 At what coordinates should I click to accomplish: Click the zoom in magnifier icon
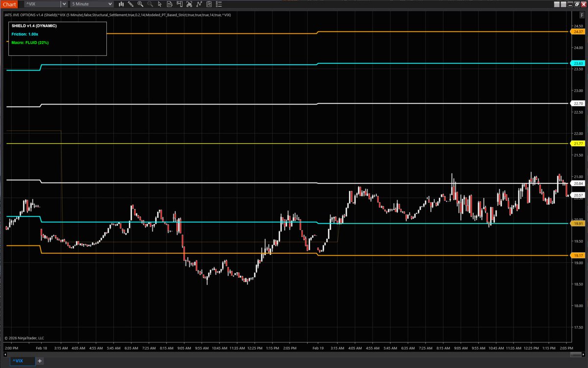point(140,4)
